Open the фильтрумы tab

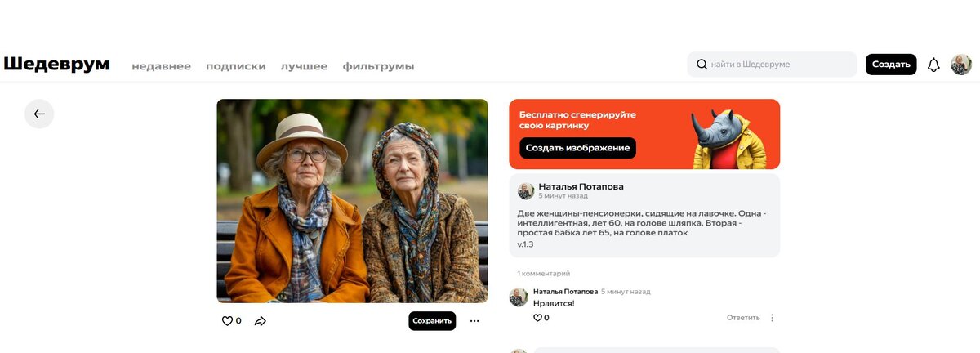click(x=378, y=66)
